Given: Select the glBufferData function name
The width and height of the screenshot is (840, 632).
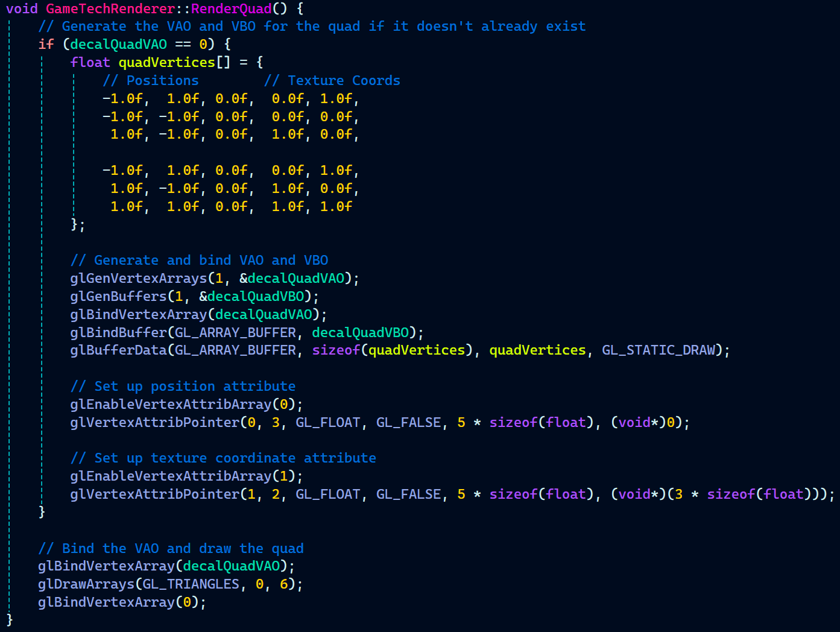Looking at the screenshot, I should pyautogui.click(x=118, y=350).
